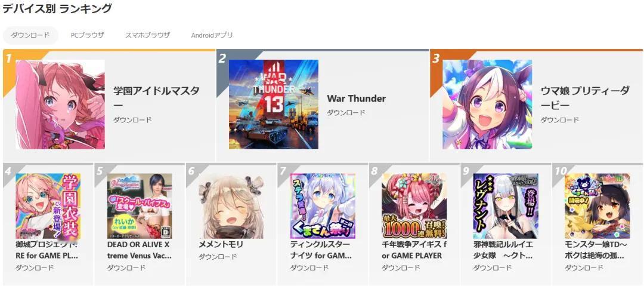Select the 御城プロジェクト rank 4 thumbnail
Image resolution: width=644 pixels, height=286 pixels.
click(x=48, y=206)
